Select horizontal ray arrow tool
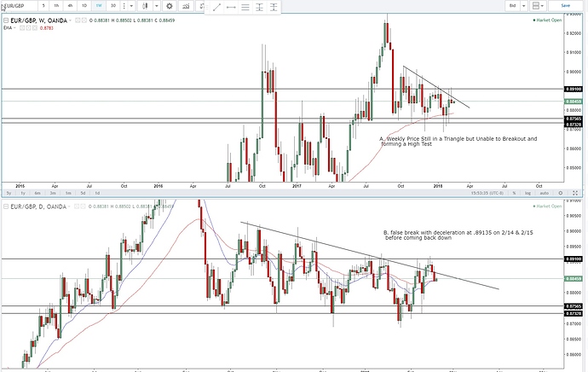The height and width of the screenshot is (372, 588). point(231,7)
